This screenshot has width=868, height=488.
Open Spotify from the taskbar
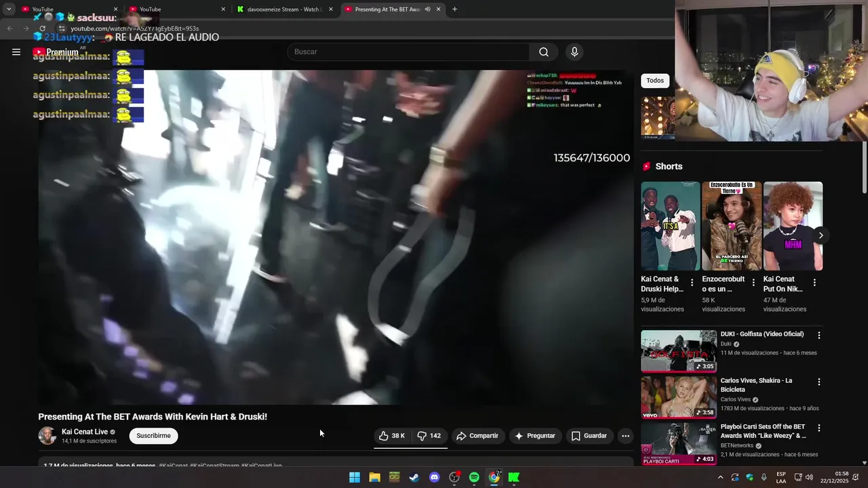474,478
